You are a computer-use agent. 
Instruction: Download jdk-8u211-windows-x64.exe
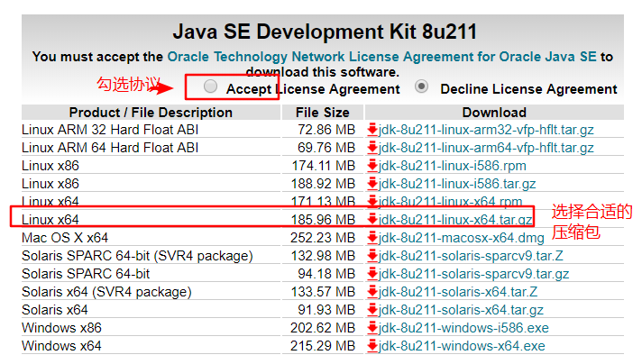462,346
